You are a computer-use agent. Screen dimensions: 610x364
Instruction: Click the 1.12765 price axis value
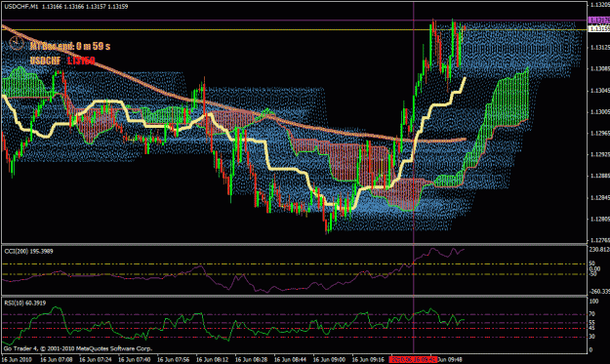pyautogui.click(x=599, y=240)
